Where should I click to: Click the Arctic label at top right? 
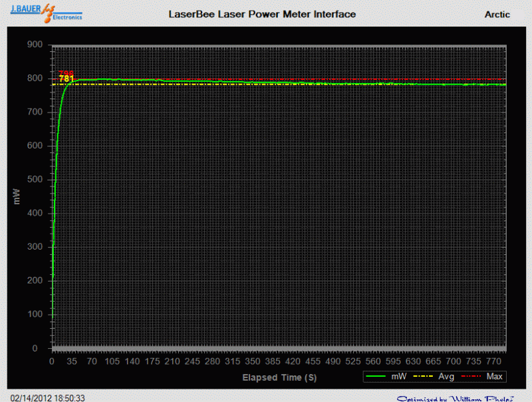(497, 14)
